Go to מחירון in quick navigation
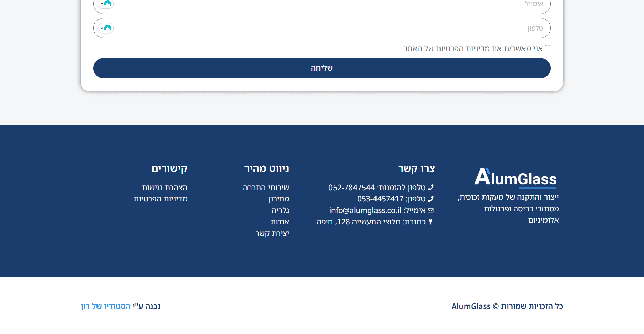The image size is (644, 334). click(279, 199)
